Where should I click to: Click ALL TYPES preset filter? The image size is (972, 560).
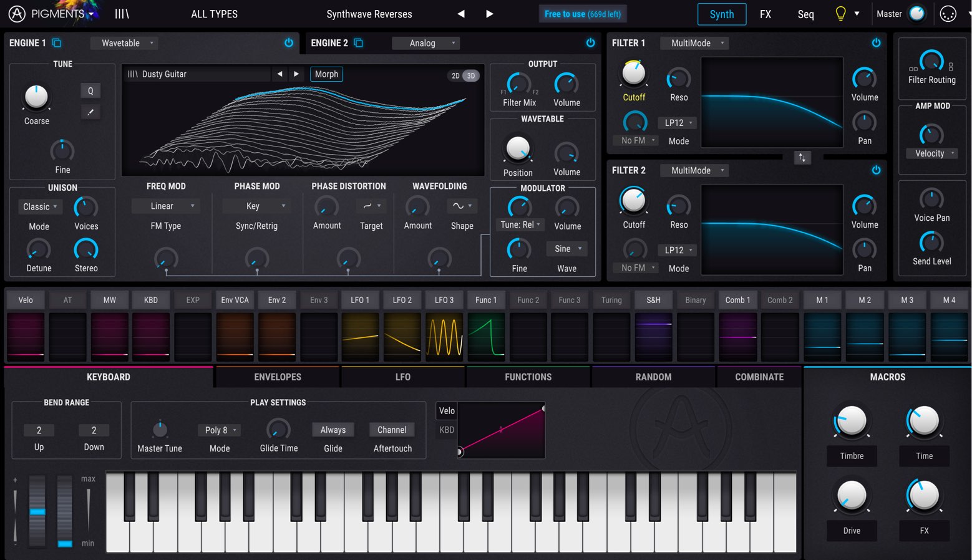click(x=214, y=14)
